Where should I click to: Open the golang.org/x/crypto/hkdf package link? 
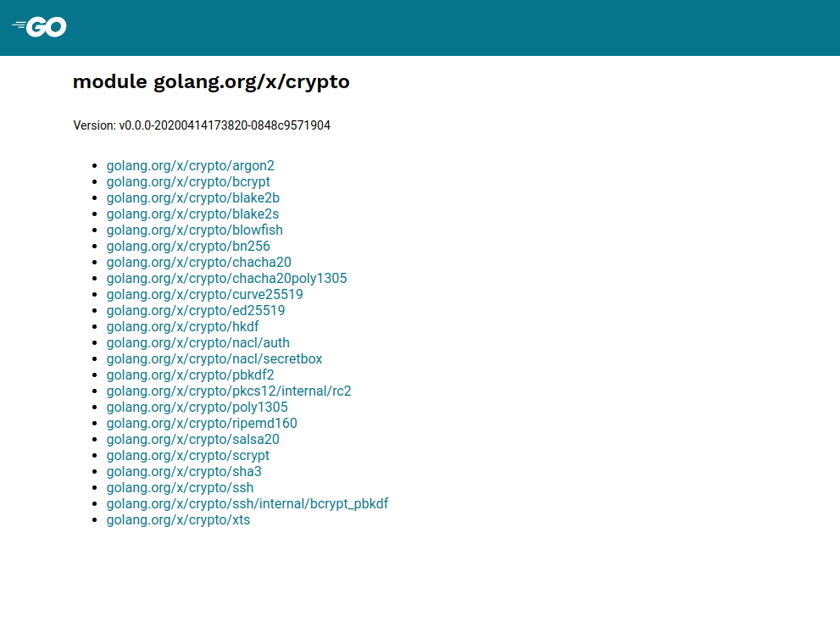pos(182,326)
